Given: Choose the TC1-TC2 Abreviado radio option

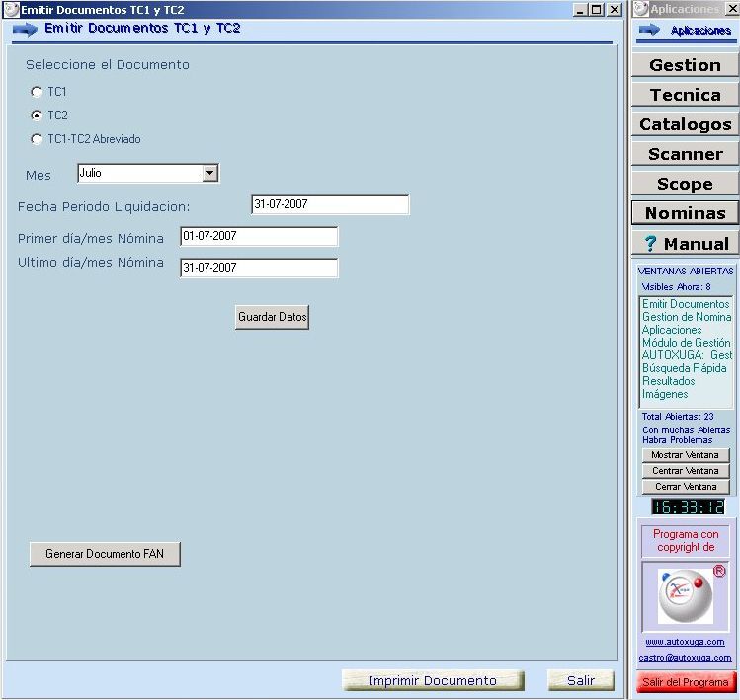Looking at the screenshot, I should click(x=37, y=139).
